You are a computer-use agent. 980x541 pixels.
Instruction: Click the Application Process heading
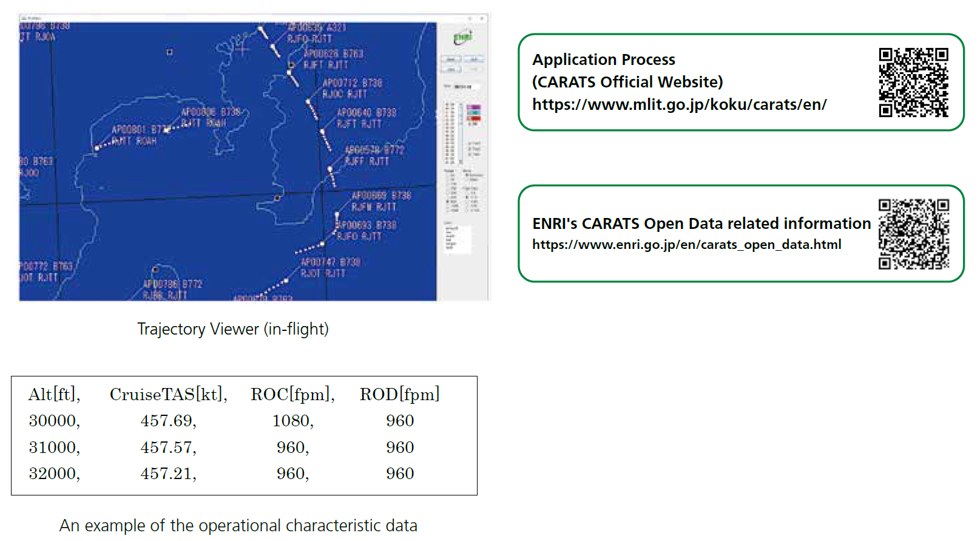(604, 60)
